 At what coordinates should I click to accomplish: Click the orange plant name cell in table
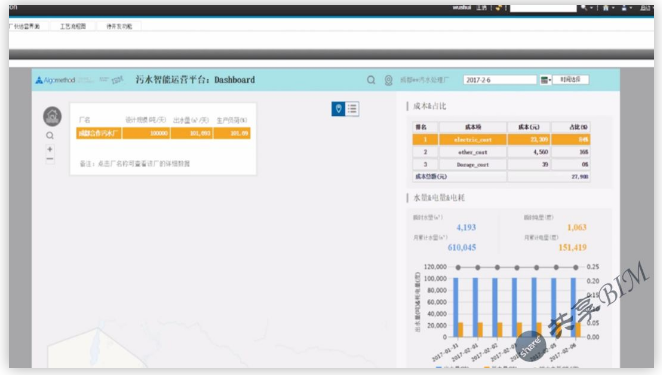pyautogui.click(x=99, y=133)
